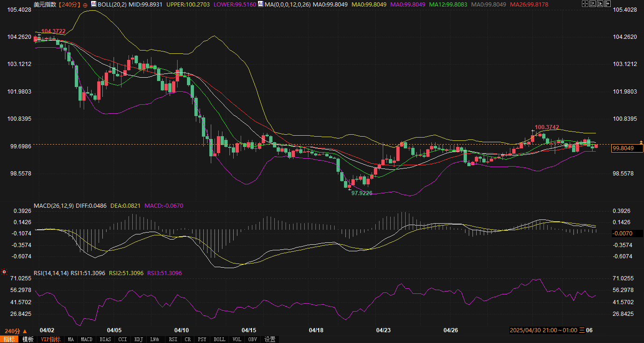Choose the BIAS indicator tab
This screenshot has width=644, height=343.
pyautogui.click(x=105, y=339)
